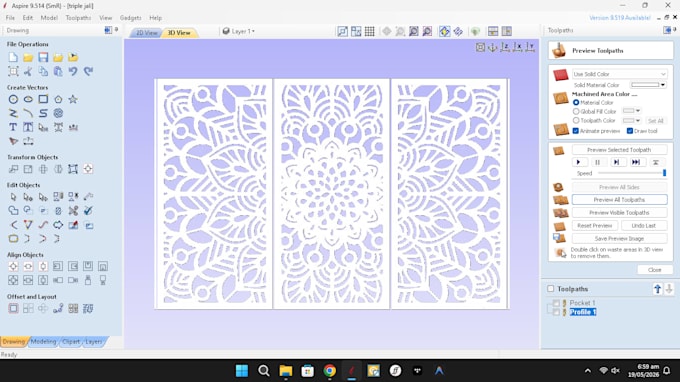This screenshot has width=680, height=382.
Task: Toggle grid icon in view toolbar
Action: tap(369, 31)
